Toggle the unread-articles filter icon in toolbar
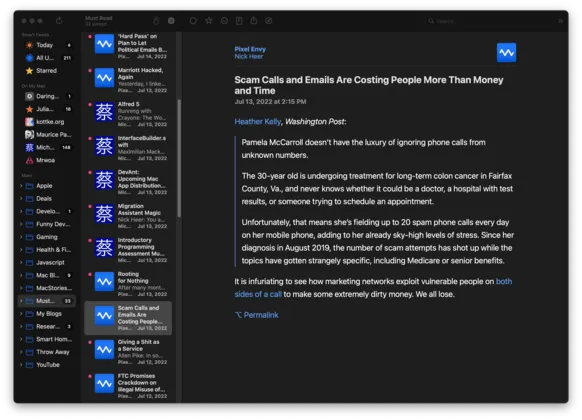The height and width of the screenshot is (420, 582). pos(171,21)
